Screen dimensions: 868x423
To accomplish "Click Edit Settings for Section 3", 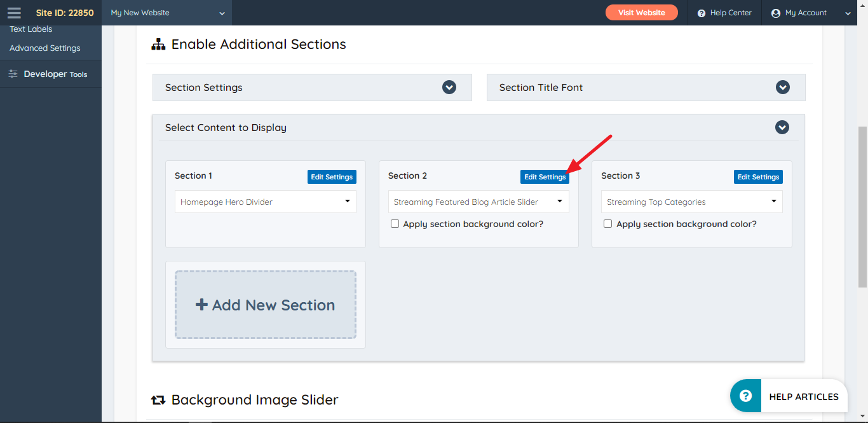I will pyautogui.click(x=758, y=177).
